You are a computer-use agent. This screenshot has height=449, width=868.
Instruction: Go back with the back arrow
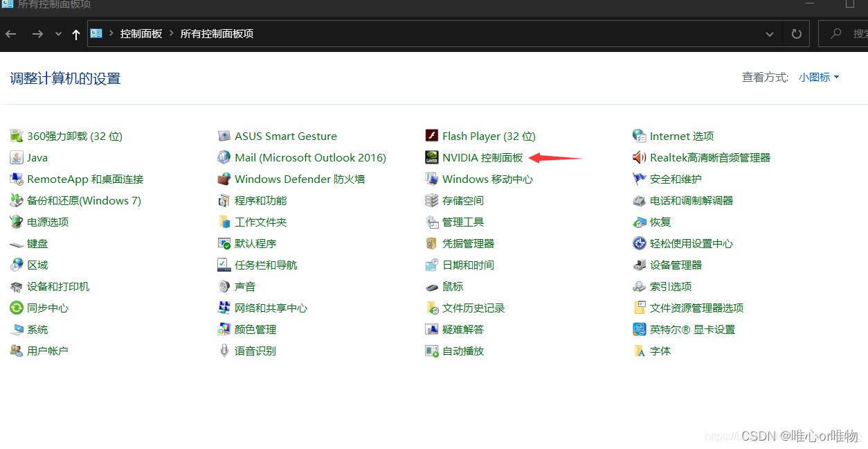(x=11, y=34)
